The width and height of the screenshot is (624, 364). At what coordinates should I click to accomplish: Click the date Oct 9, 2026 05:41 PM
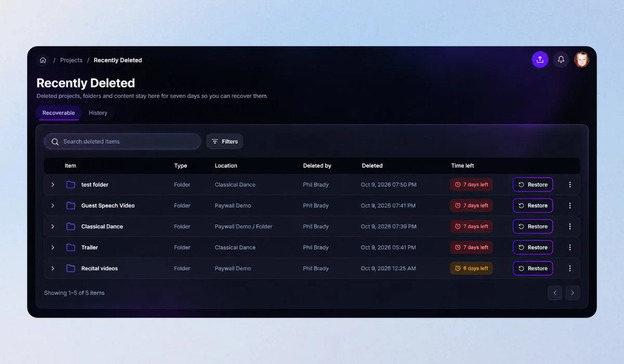coord(388,248)
